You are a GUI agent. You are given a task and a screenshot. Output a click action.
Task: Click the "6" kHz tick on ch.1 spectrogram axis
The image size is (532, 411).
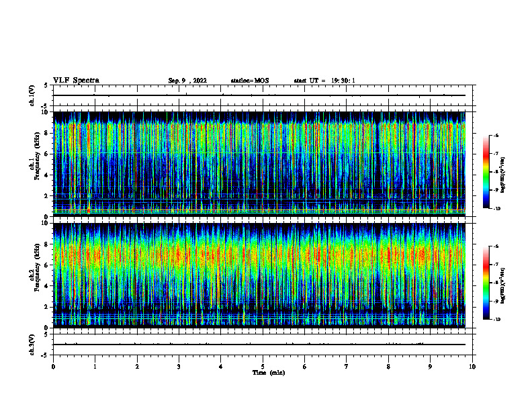pyautogui.click(x=46, y=154)
